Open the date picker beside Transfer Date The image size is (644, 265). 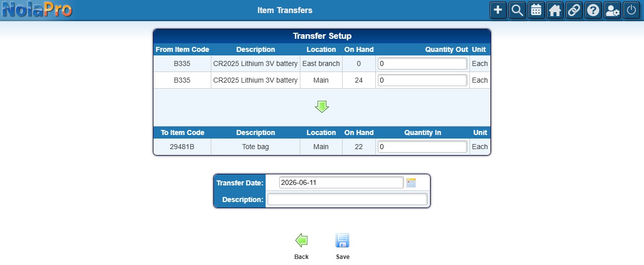click(x=411, y=183)
